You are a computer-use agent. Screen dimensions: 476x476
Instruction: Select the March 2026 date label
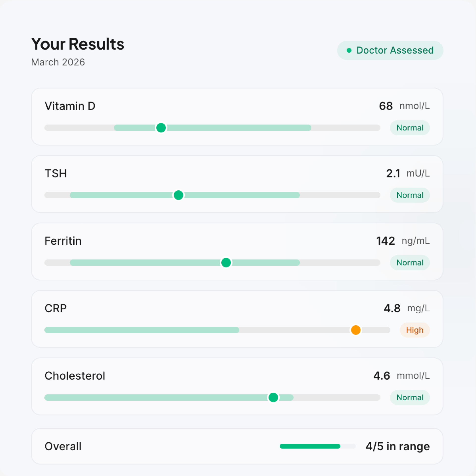[58, 62]
